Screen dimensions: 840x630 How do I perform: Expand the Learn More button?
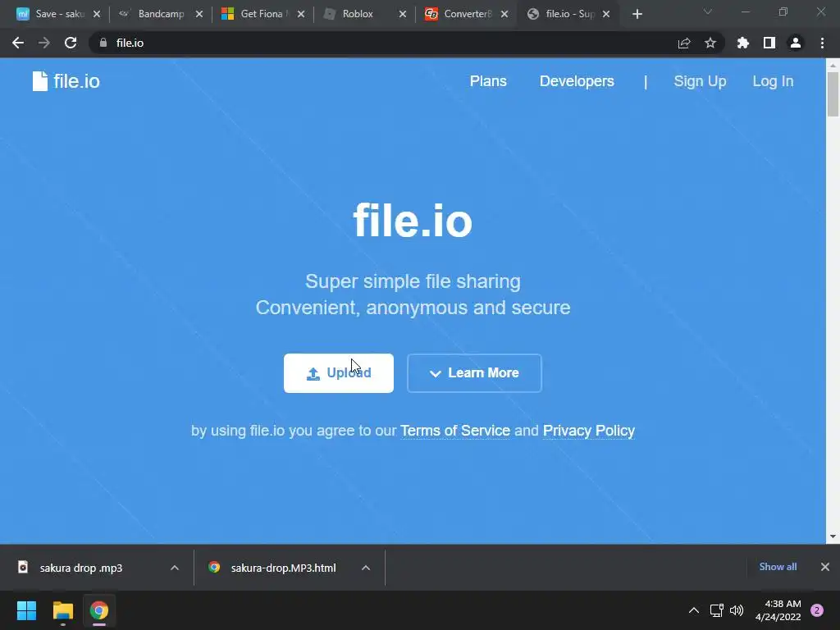pyautogui.click(x=474, y=373)
